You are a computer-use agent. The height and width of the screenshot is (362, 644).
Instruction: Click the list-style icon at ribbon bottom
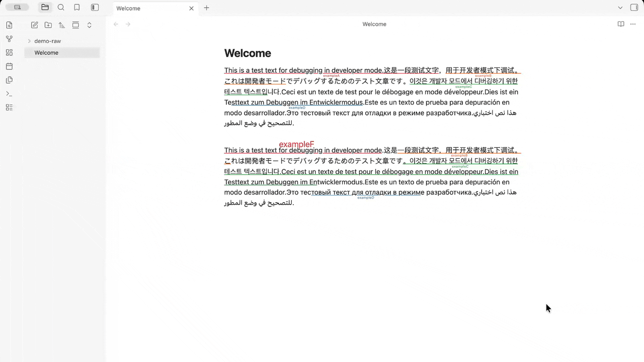point(9,107)
